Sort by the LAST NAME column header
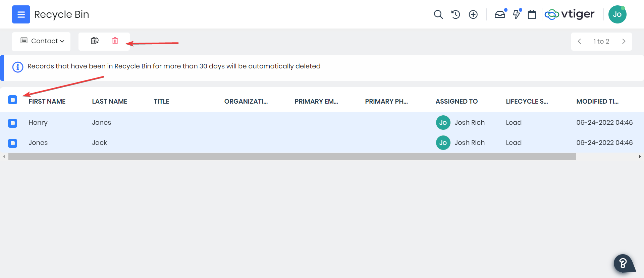Screen dimensions: 644x278 (x=109, y=101)
